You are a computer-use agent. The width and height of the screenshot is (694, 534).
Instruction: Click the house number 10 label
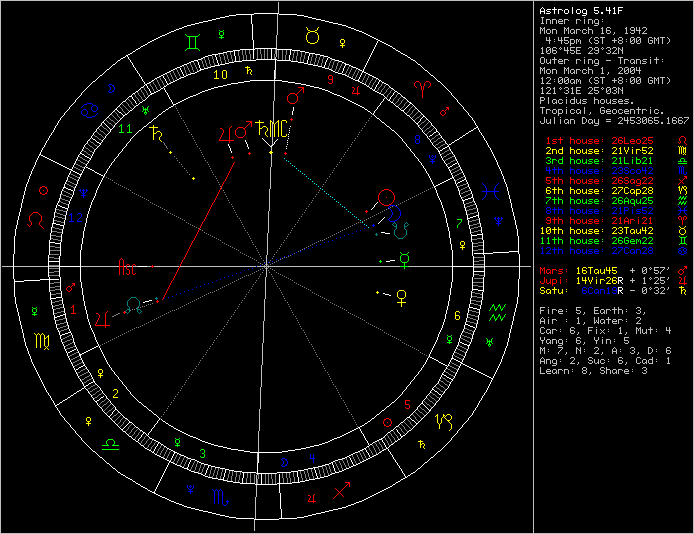(x=221, y=74)
